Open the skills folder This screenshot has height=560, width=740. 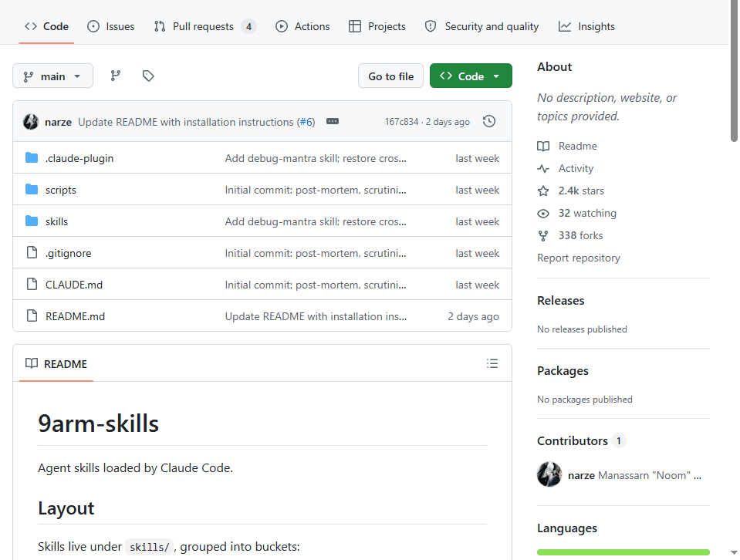[x=56, y=221]
